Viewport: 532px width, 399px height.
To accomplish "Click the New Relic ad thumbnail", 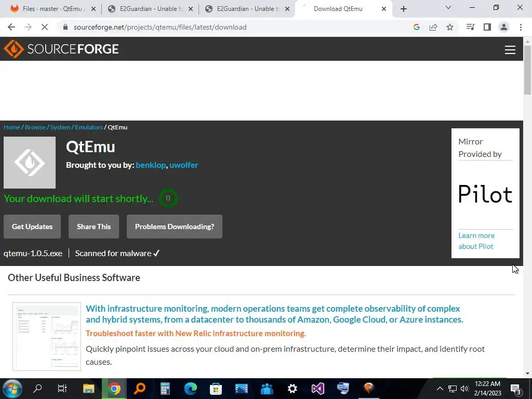I will (x=47, y=337).
